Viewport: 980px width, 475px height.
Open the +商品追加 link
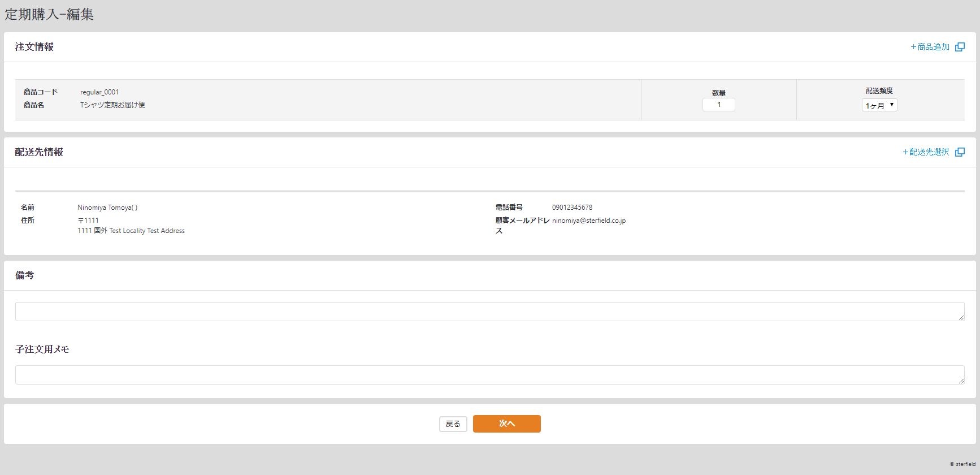930,47
